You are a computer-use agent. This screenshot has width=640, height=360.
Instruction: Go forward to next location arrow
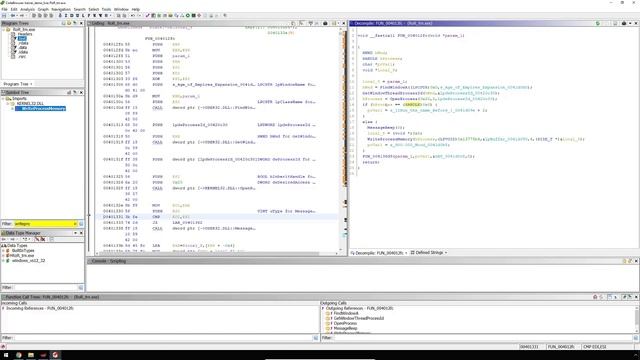(22, 16)
